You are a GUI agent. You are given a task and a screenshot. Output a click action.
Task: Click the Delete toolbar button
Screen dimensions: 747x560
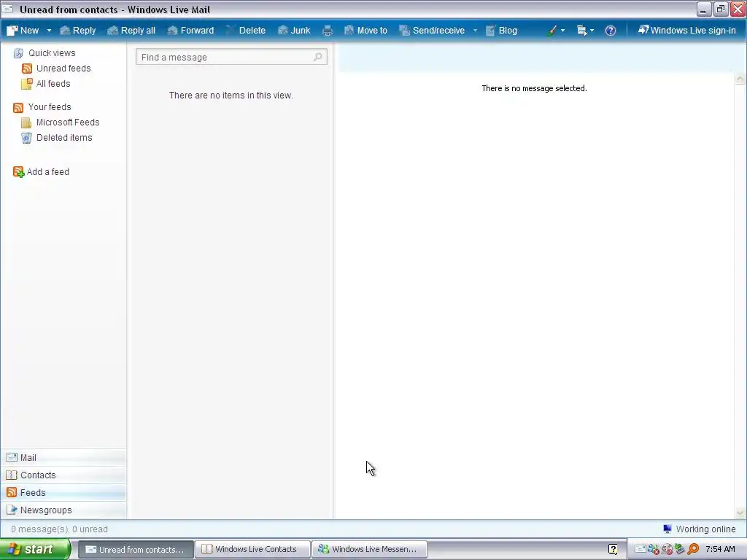pyautogui.click(x=246, y=31)
